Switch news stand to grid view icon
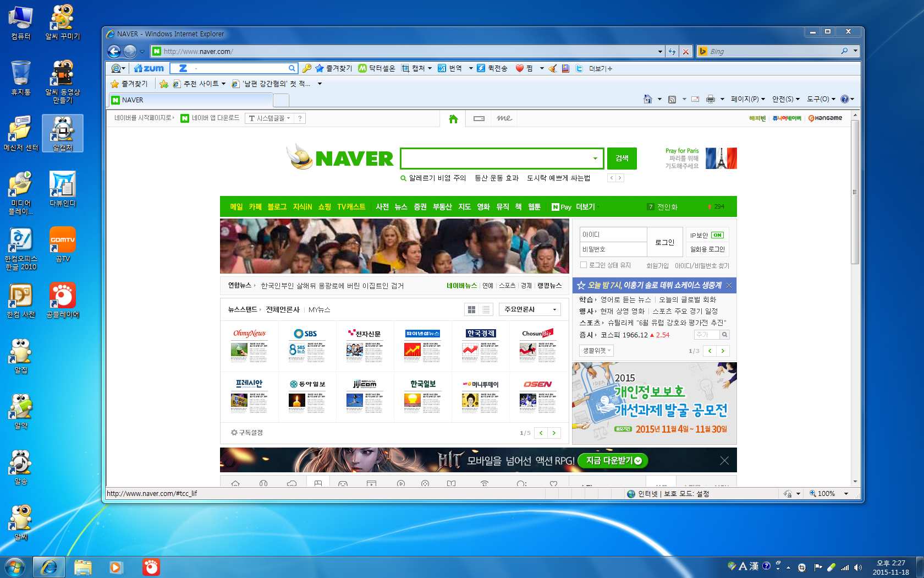This screenshot has height=578, width=924. pos(471,310)
